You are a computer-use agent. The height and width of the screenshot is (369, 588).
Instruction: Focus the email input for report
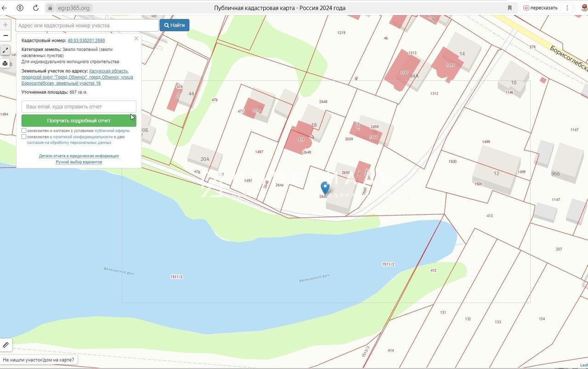[x=79, y=107]
